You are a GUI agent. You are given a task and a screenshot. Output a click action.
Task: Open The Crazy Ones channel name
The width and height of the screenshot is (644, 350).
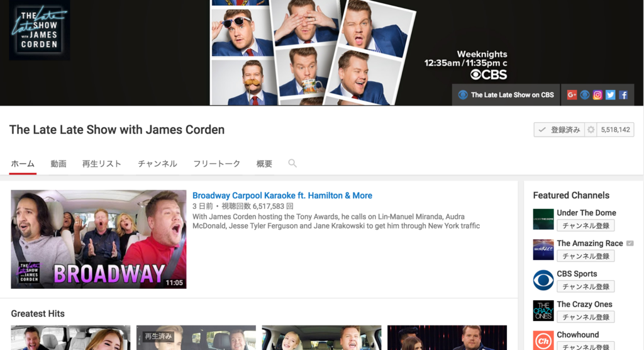click(584, 304)
